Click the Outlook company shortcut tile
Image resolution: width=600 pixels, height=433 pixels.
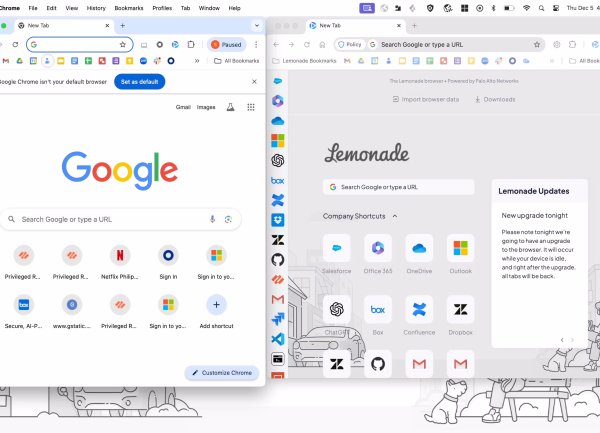[461, 248]
